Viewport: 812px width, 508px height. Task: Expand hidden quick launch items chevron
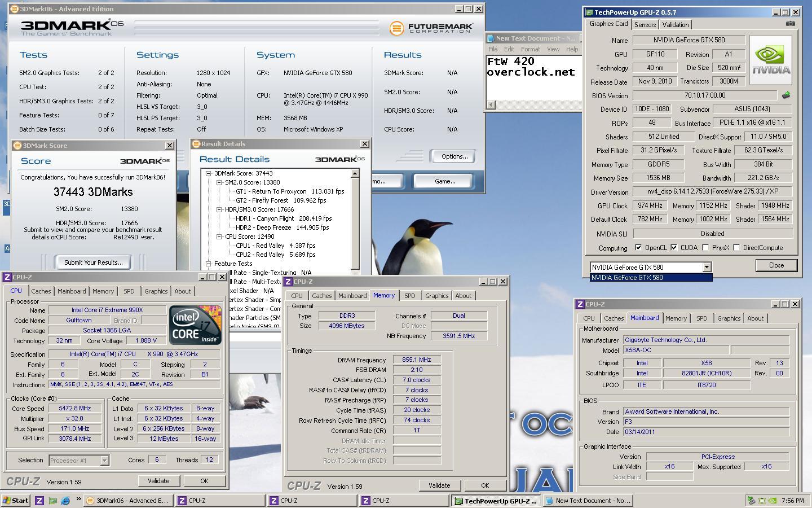78,500
